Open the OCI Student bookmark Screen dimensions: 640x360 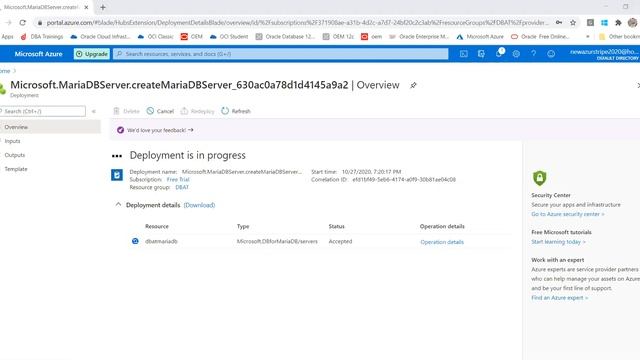coord(229,37)
